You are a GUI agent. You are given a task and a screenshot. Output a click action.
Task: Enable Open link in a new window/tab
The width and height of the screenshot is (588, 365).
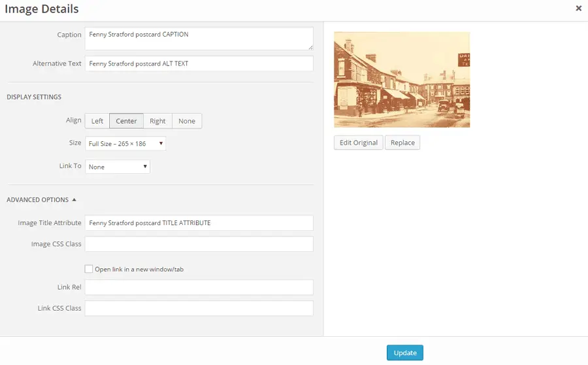(88, 269)
